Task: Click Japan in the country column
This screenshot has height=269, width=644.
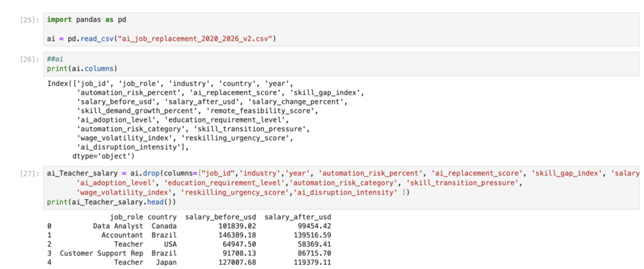Action: click(x=166, y=262)
